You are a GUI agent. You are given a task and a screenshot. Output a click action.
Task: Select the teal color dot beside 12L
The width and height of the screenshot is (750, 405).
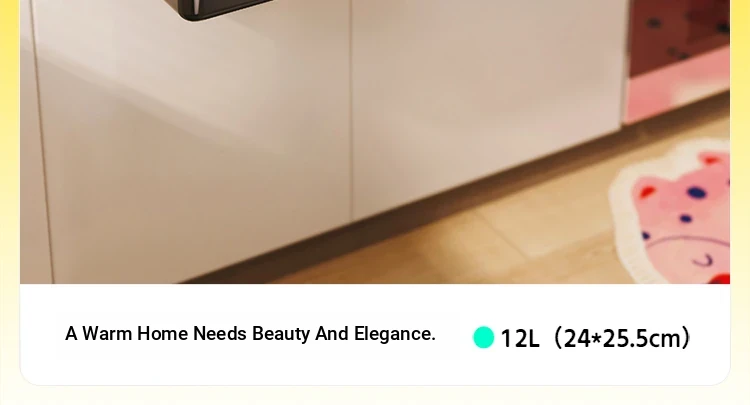coord(483,338)
